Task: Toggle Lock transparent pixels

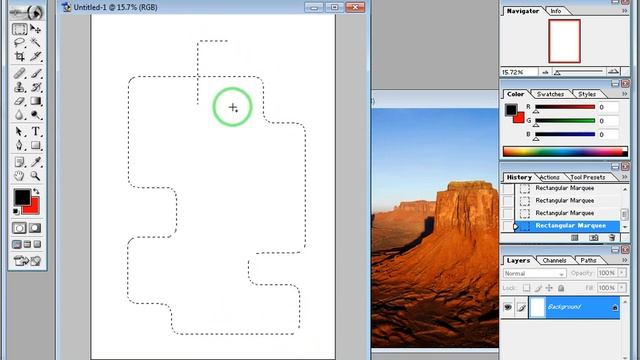Action: point(527,288)
